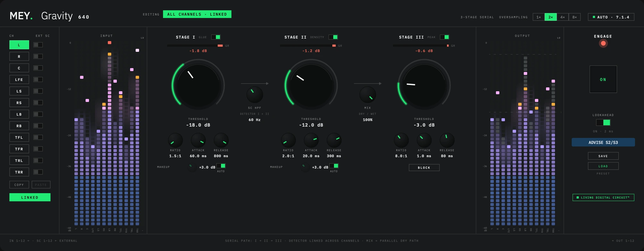Select the R channel button

19,56
